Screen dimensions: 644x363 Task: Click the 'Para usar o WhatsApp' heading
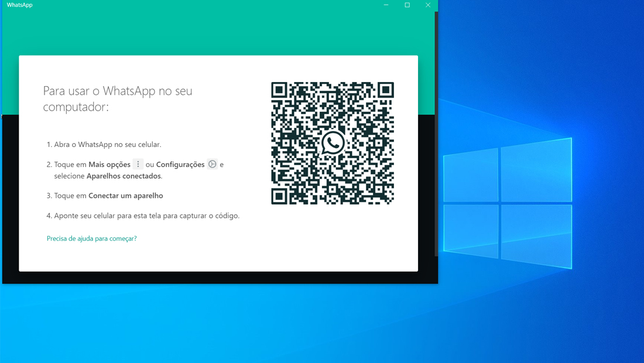click(x=118, y=98)
